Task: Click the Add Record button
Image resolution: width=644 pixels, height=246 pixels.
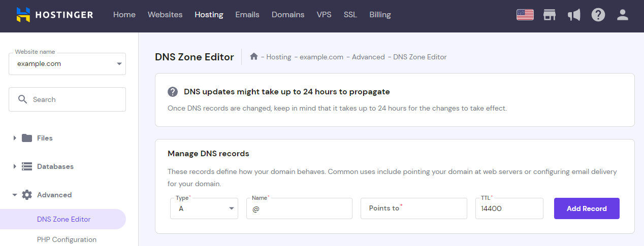Action: click(587, 208)
